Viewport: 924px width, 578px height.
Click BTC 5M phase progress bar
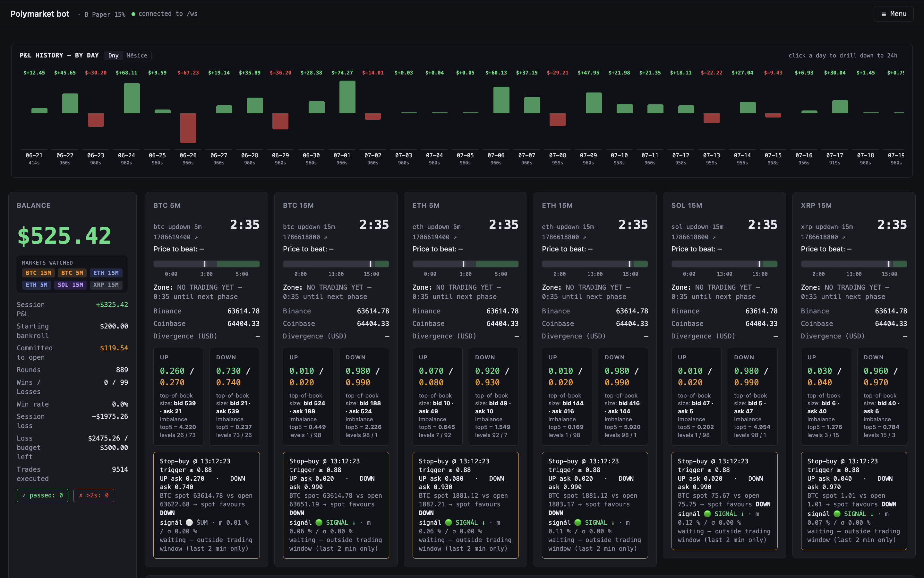point(206,264)
